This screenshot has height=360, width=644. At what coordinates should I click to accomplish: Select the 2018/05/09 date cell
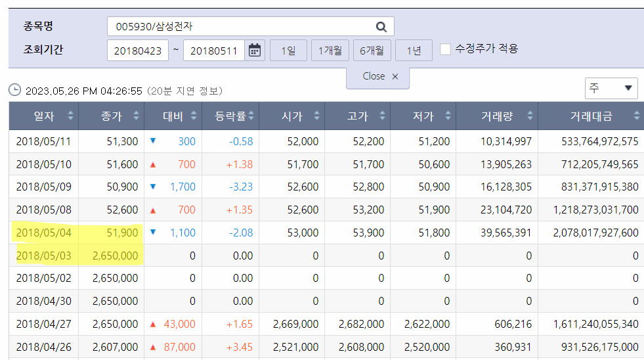(44, 187)
